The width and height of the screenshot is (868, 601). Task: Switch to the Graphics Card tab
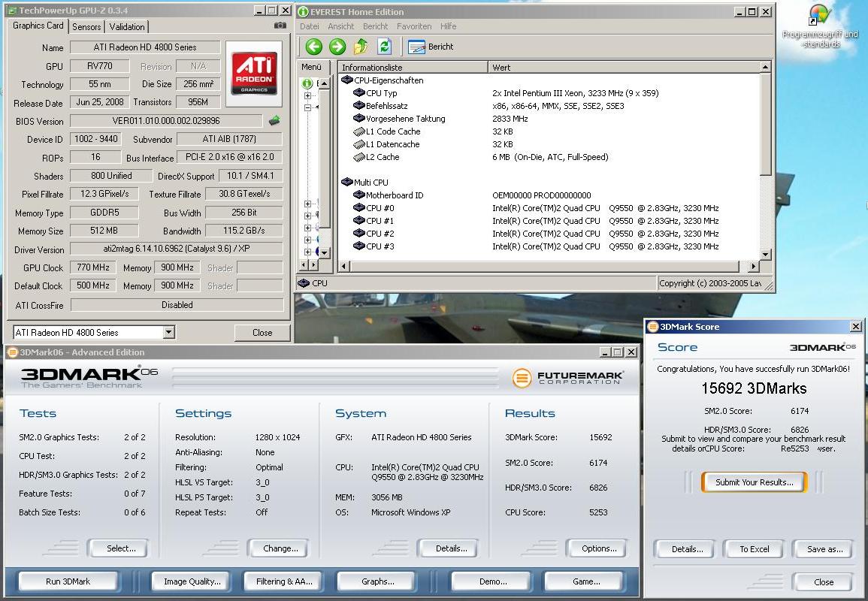click(38, 26)
